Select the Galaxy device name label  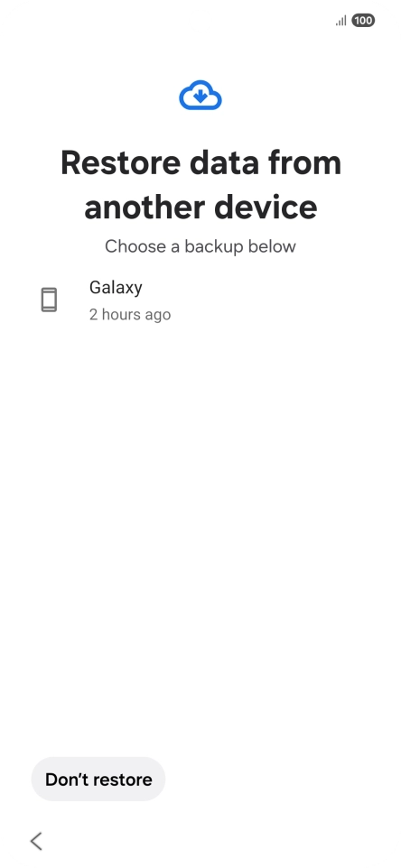click(x=116, y=288)
